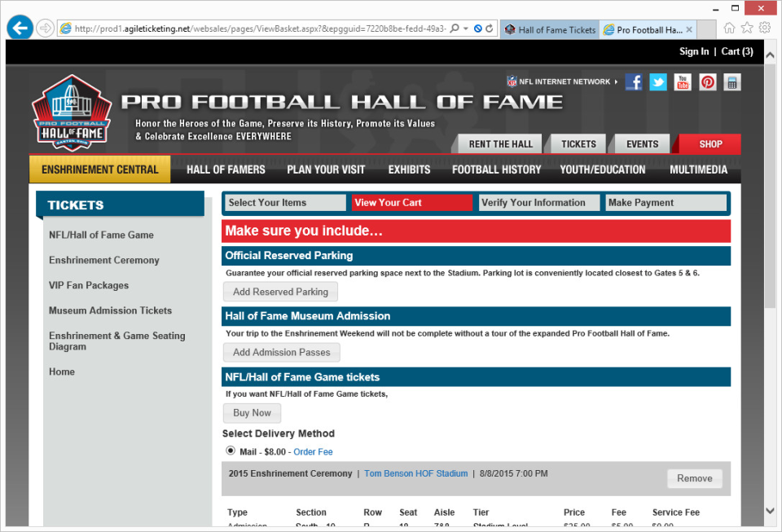
Task: Click the 'Official Reserved Parking' heading
Action: (288, 255)
